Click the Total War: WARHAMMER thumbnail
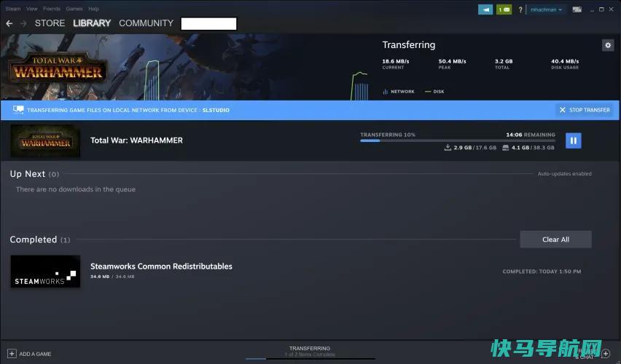 45,141
